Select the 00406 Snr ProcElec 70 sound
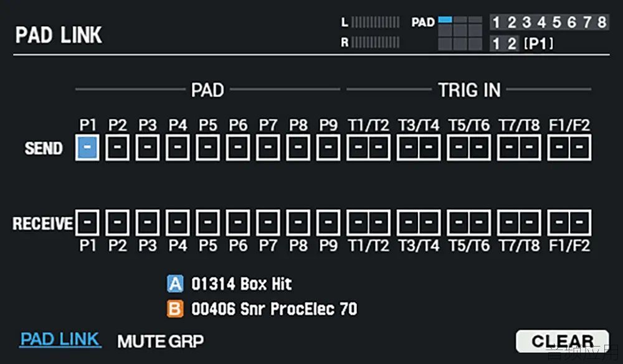This screenshot has width=623, height=364. (x=274, y=309)
